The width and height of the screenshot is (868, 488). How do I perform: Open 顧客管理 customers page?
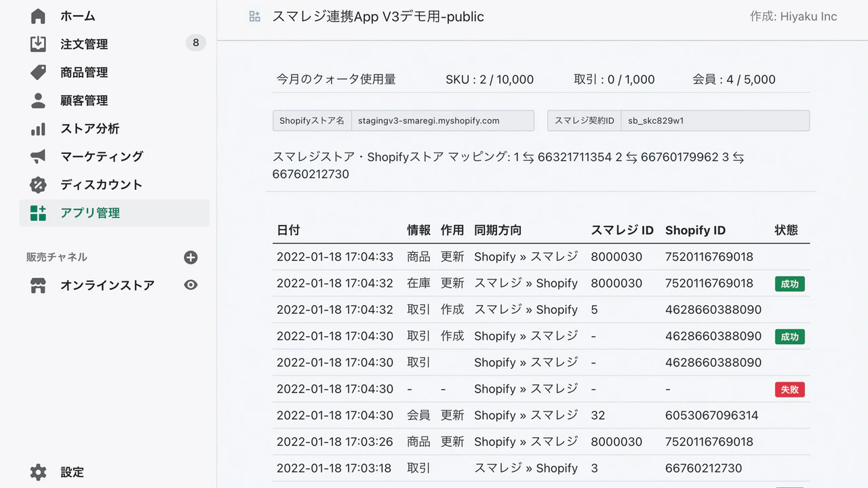pyautogui.click(x=84, y=100)
